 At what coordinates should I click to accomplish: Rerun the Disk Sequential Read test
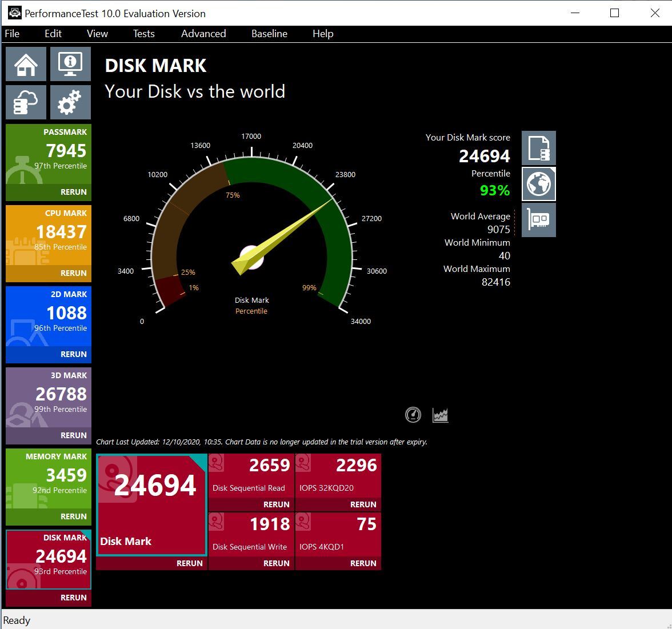[277, 504]
